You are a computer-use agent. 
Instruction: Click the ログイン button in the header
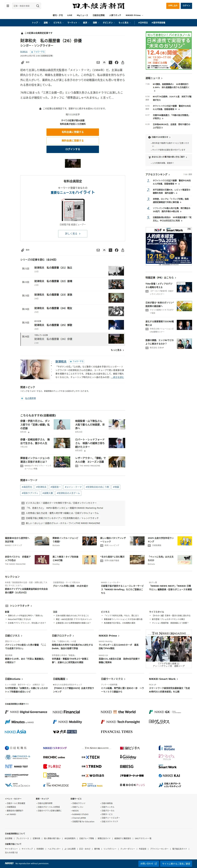tap(187, 6)
